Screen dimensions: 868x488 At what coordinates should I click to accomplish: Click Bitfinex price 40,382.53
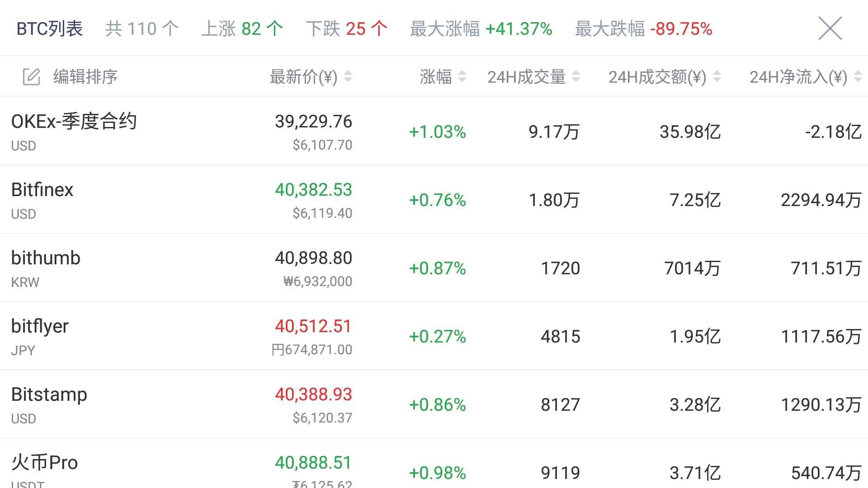(313, 190)
